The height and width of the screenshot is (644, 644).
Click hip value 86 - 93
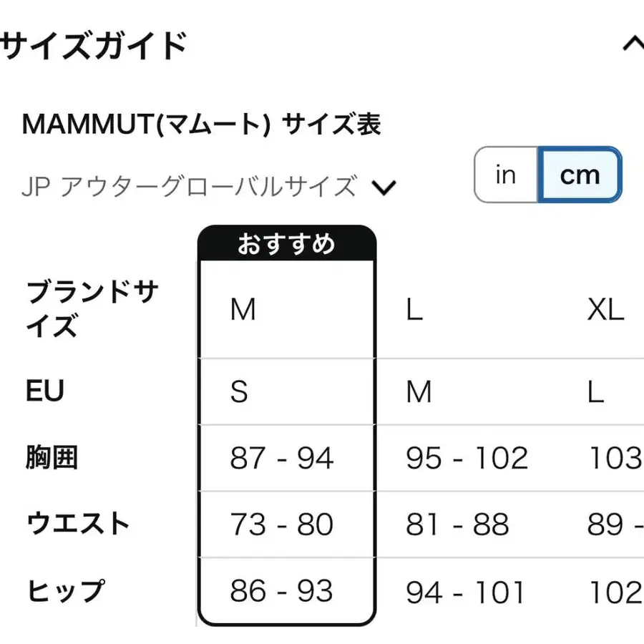pos(281,592)
